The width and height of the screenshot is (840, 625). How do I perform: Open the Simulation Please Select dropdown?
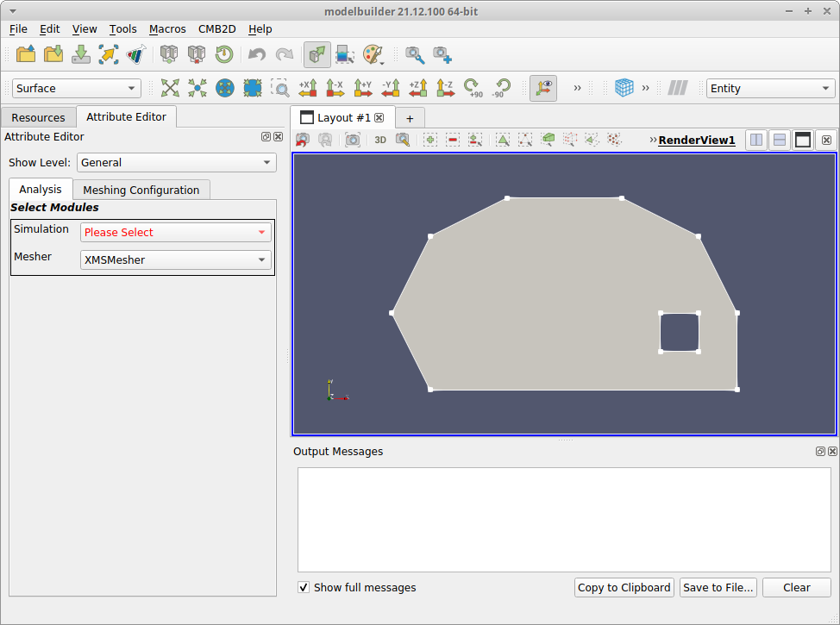click(x=176, y=232)
